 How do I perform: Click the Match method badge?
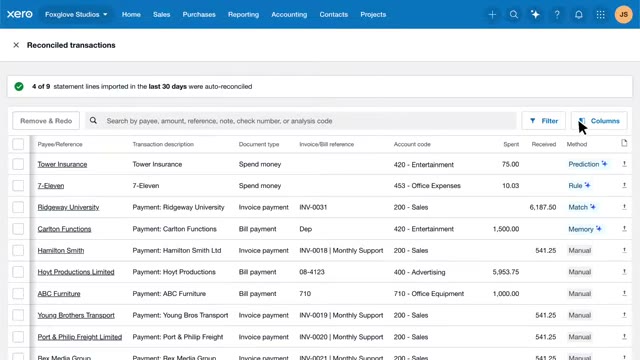[582, 207]
